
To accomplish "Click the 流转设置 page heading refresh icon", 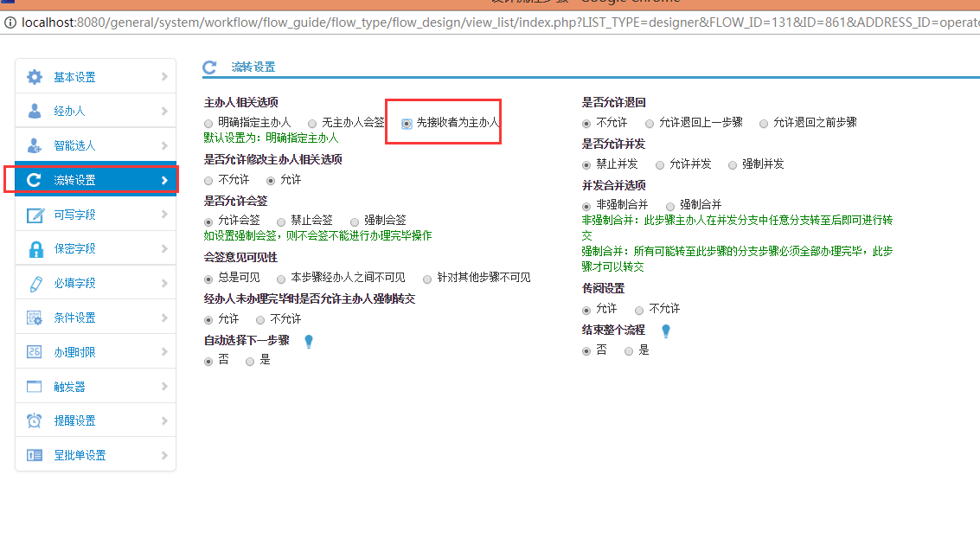I will point(209,67).
